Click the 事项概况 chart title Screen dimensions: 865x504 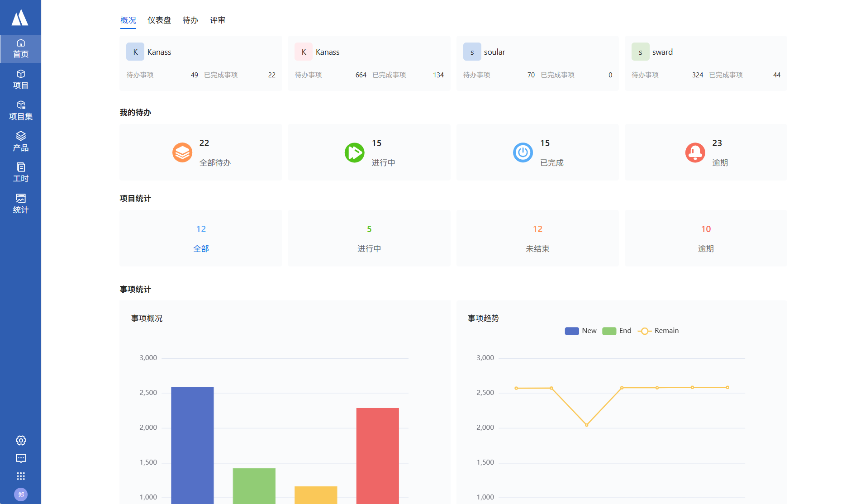[147, 318]
